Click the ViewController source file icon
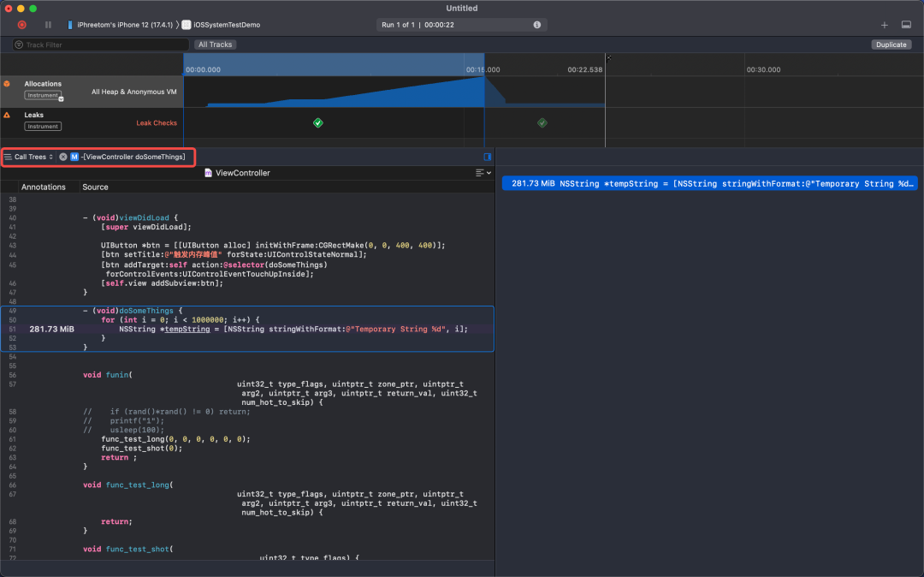Image resolution: width=924 pixels, height=577 pixels. click(208, 173)
